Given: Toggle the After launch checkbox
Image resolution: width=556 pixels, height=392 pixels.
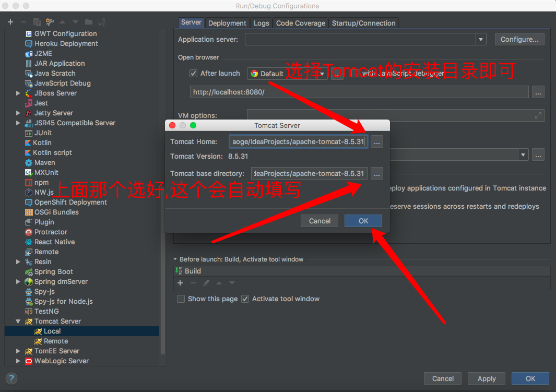Looking at the screenshot, I should click(x=193, y=74).
